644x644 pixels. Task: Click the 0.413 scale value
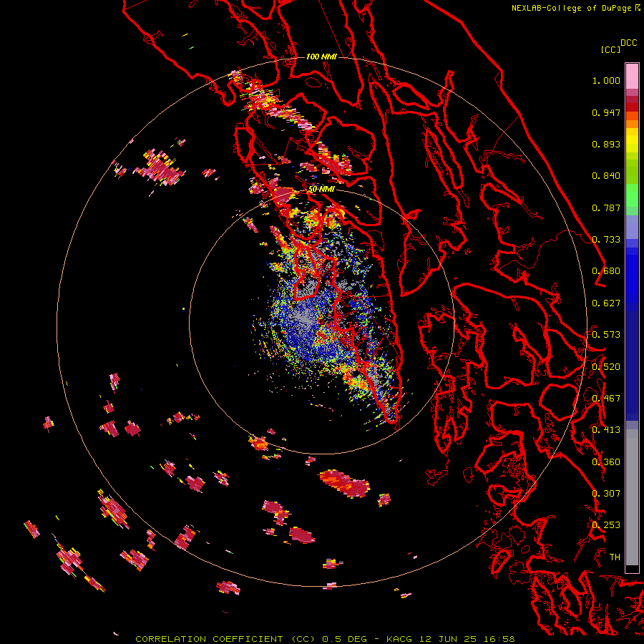tap(606, 430)
